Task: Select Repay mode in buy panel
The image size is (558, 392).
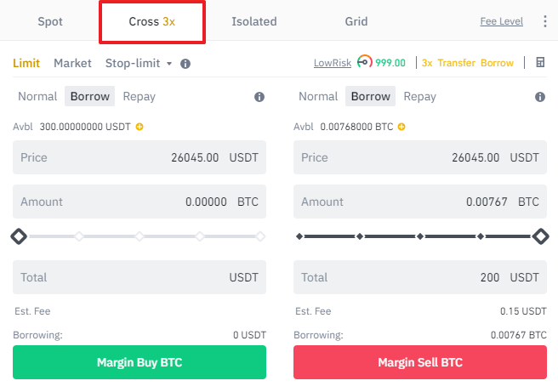Action: click(139, 97)
